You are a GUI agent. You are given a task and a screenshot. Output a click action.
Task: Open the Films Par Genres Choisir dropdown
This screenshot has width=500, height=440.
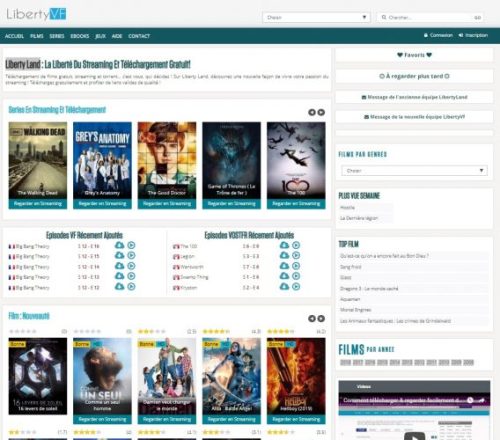click(414, 171)
